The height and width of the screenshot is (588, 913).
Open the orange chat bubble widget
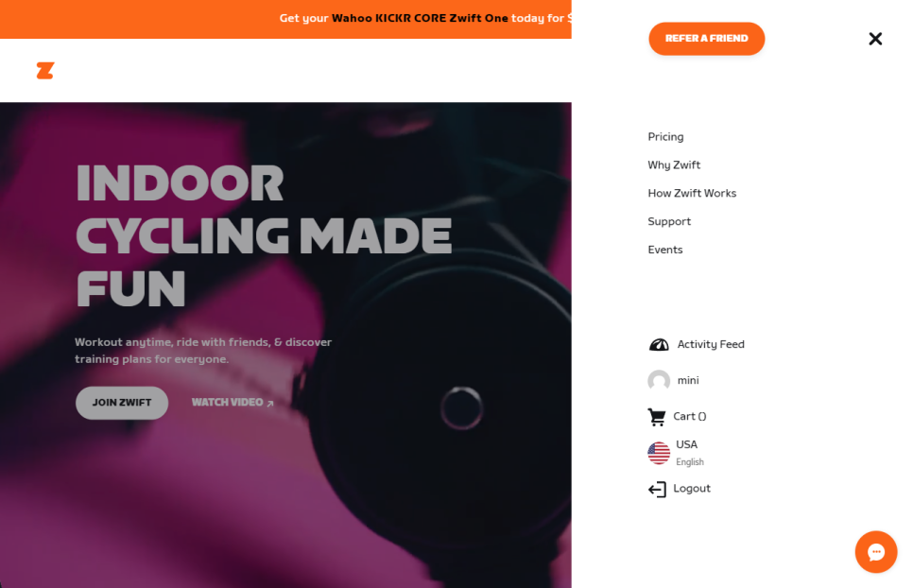click(876, 552)
